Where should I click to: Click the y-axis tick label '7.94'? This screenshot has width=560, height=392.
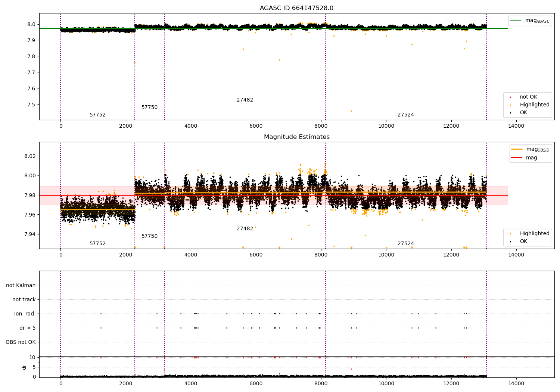coord(29,234)
